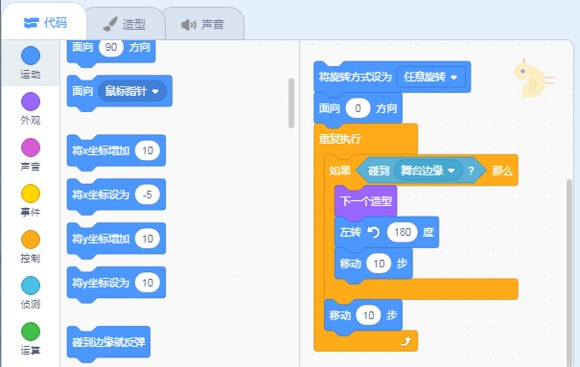
Task: Open the 任意旋转 rotation style dropdown
Action: click(x=431, y=77)
